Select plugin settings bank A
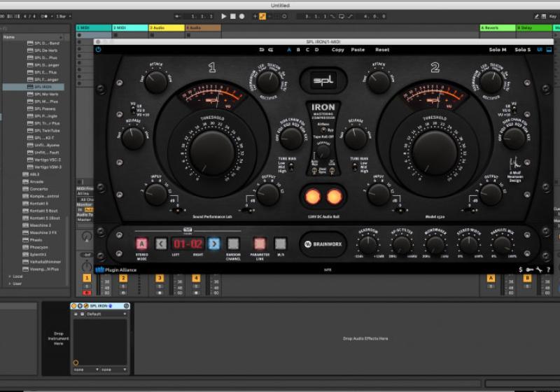The image size is (560, 392). click(289, 50)
